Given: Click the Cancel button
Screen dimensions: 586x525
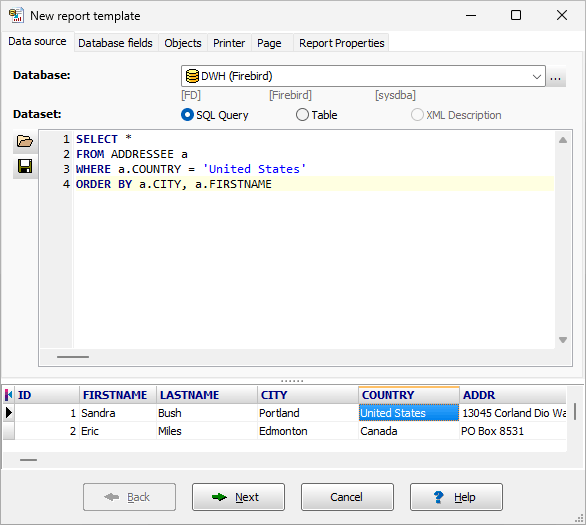Looking at the screenshot, I should pyautogui.click(x=347, y=497).
